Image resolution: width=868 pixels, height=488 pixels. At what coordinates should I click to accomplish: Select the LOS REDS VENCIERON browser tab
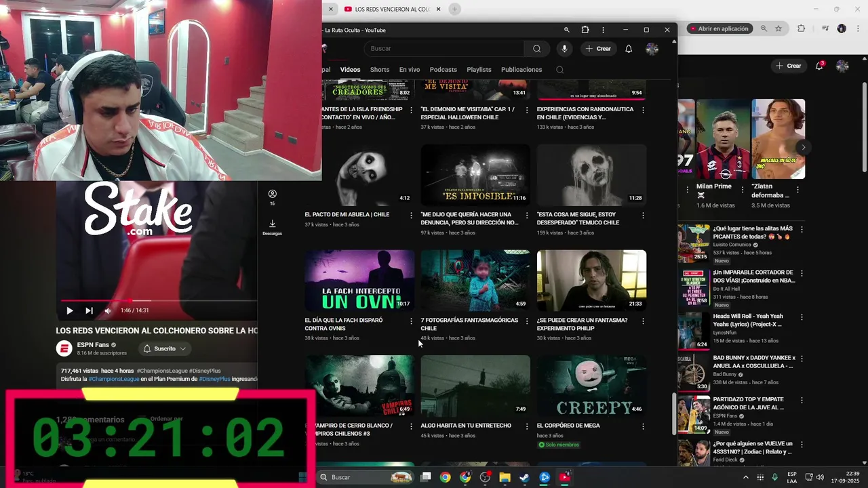click(393, 9)
